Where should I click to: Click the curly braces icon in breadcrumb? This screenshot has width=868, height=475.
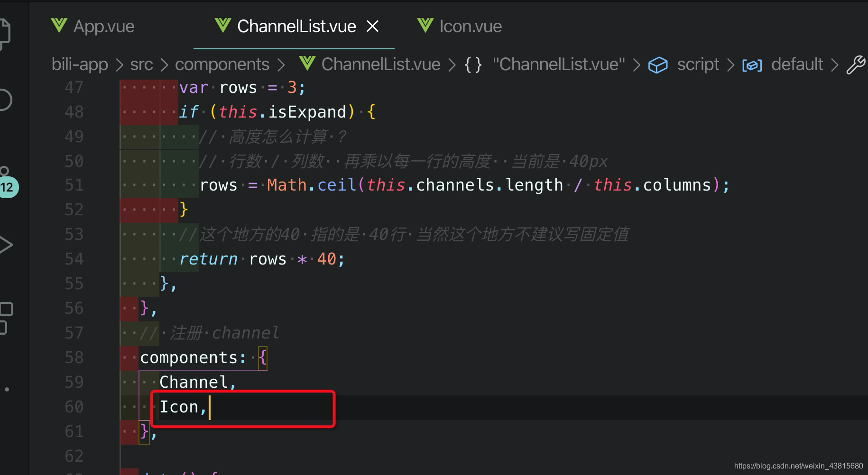tap(473, 64)
